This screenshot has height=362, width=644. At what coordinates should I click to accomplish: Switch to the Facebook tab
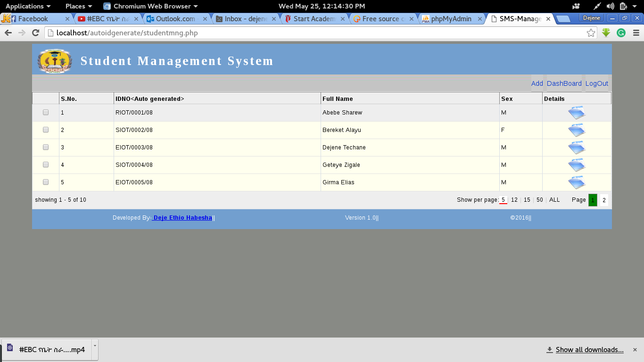click(31, 19)
